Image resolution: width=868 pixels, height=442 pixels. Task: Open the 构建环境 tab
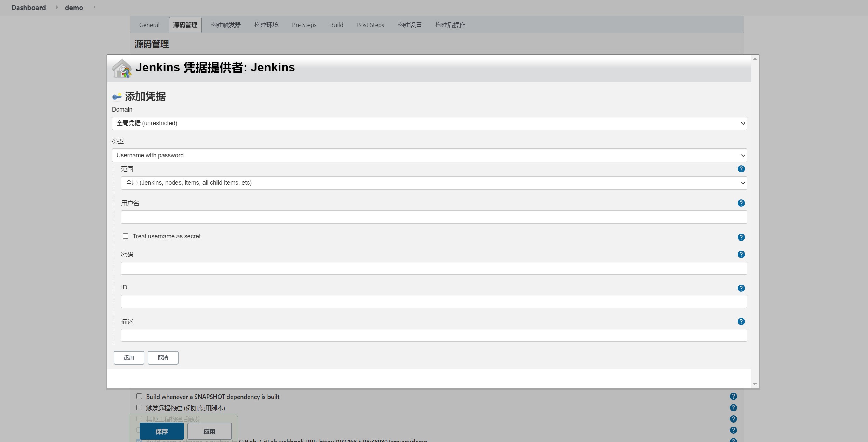(x=266, y=25)
